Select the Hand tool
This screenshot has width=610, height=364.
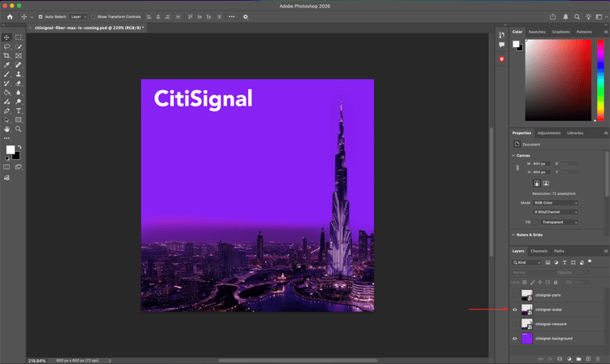pos(7,129)
